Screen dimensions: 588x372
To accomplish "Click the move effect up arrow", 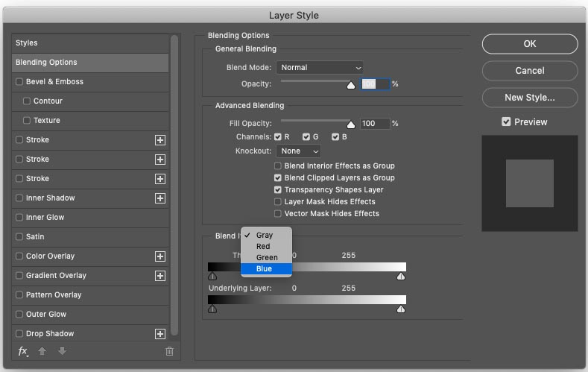I will (42, 351).
